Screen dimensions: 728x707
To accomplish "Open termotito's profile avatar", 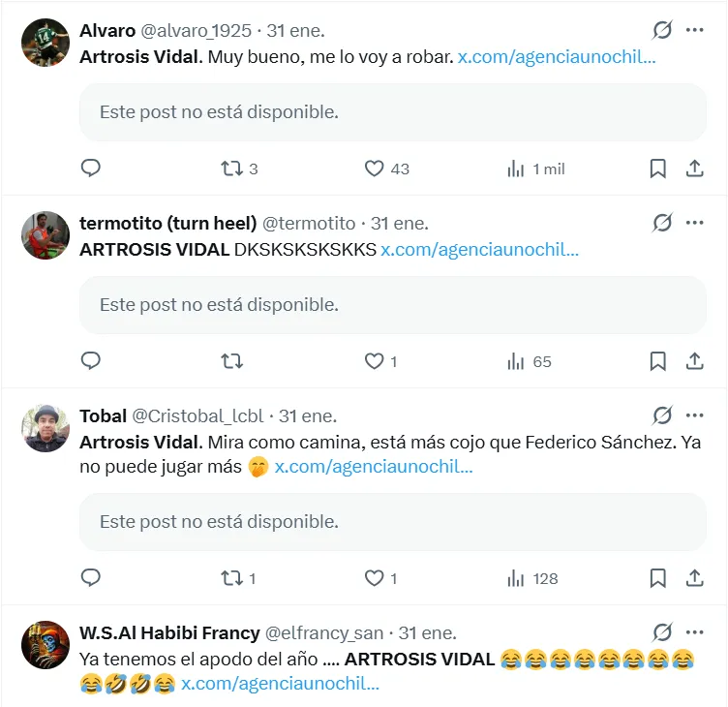I will pyautogui.click(x=45, y=235).
